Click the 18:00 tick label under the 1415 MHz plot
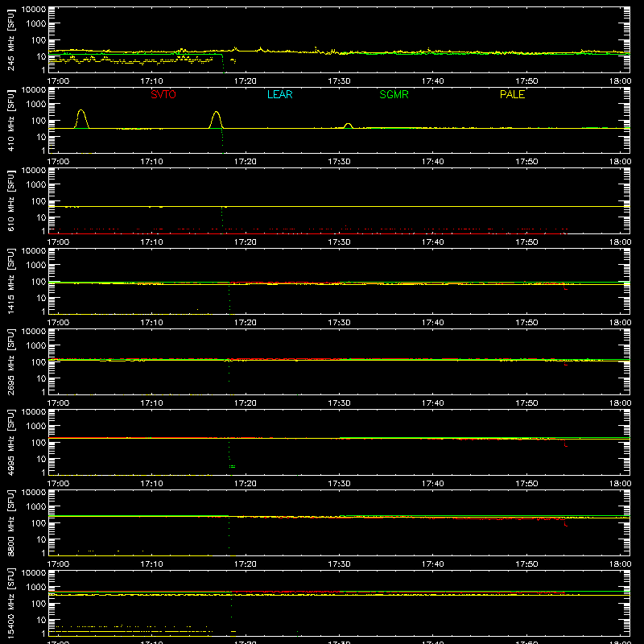 pos(620,323)
